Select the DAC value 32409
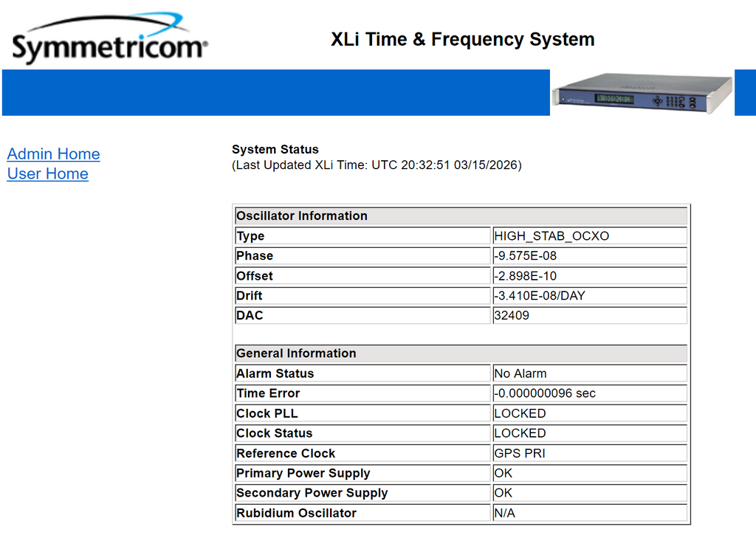This screenshot has height=538, width=756. point(512,316)
